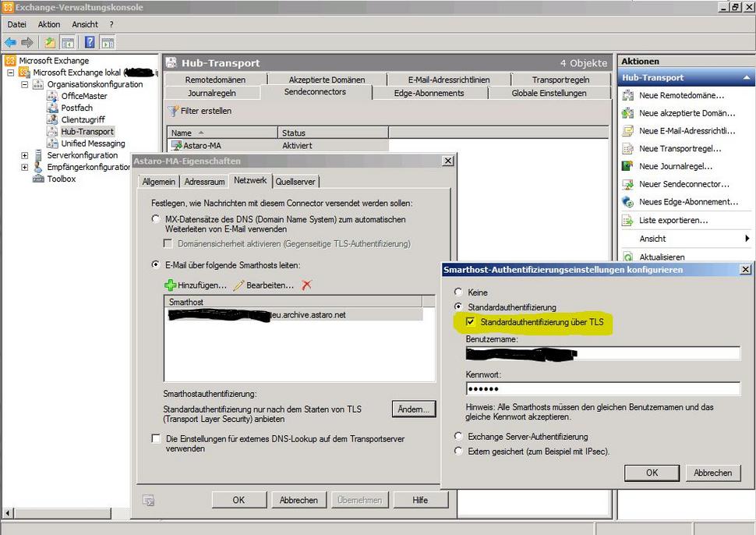Click OK in Smarthost authentication dialog
Viewport: 756px width, 535px height.
(652, 473)
